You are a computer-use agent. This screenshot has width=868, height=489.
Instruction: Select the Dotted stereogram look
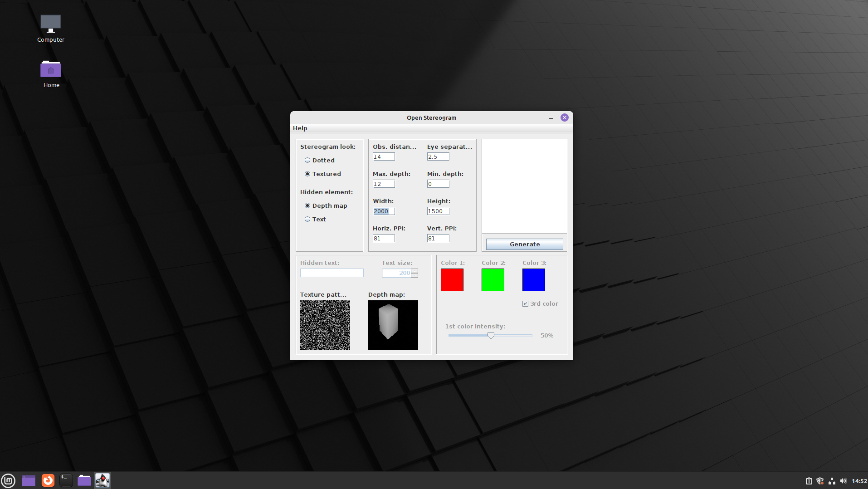pos(307,160)
